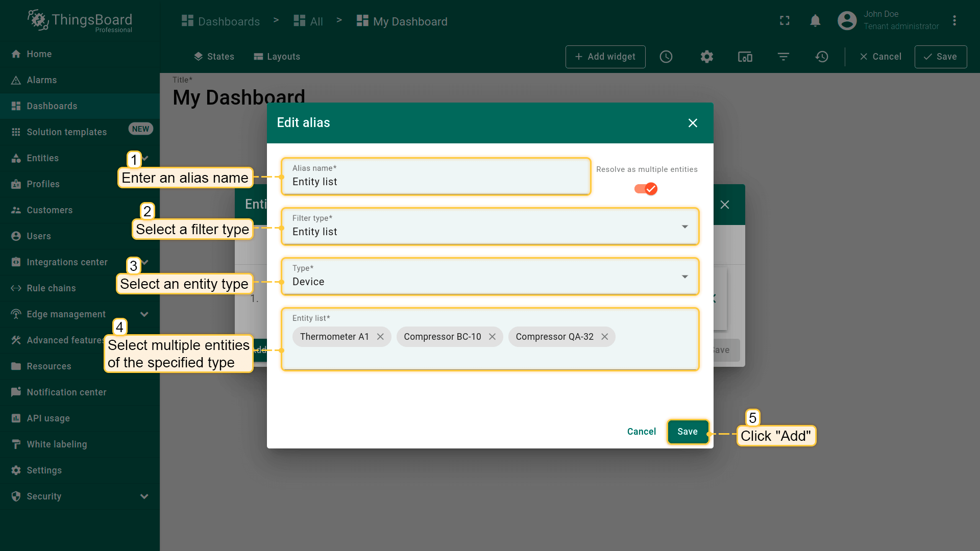This screenshot has width=980, height=551.
Task: Toggle fullscreen mode icon
Action: 785,21
